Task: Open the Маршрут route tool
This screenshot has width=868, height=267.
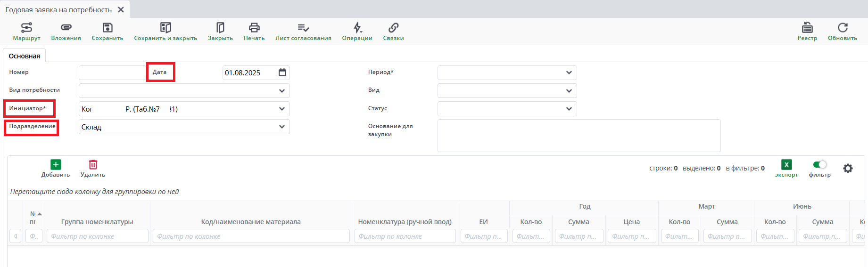Action: [26, 31]
